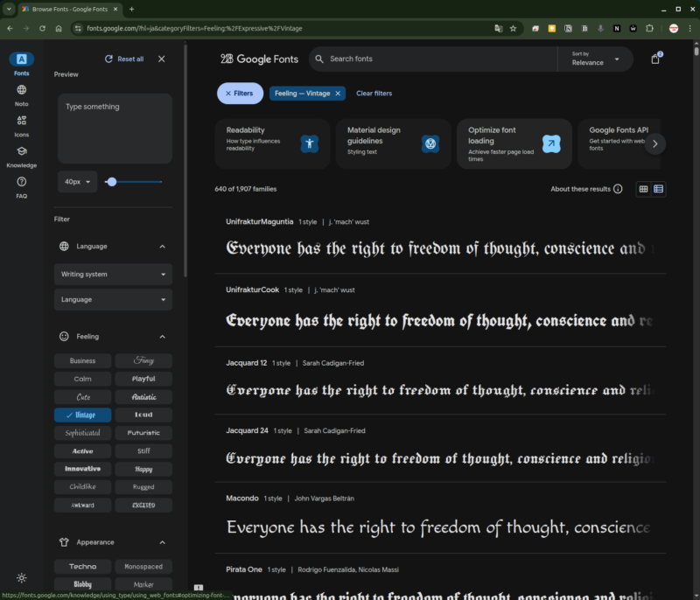Toggle the dark/light theme icon
This screenshot has width=700, height=600.
(x=21, y=578)
